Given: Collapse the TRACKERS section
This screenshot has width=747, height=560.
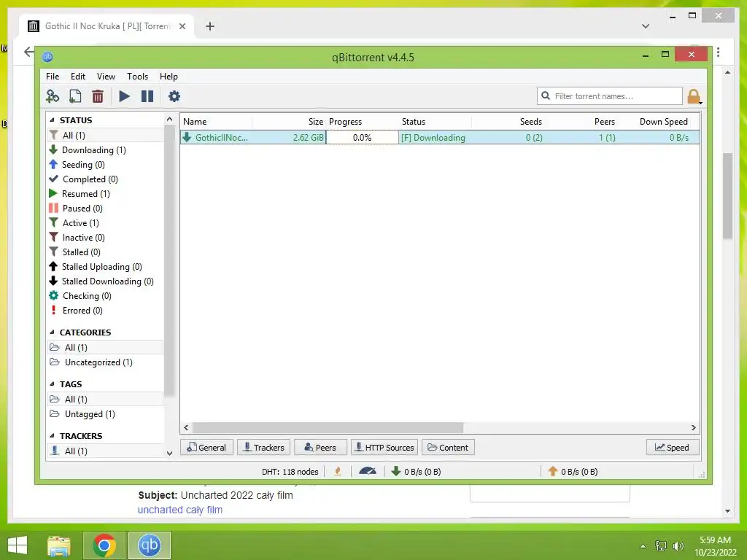Looking at the screenshot, I should click(x=52, y=436).
